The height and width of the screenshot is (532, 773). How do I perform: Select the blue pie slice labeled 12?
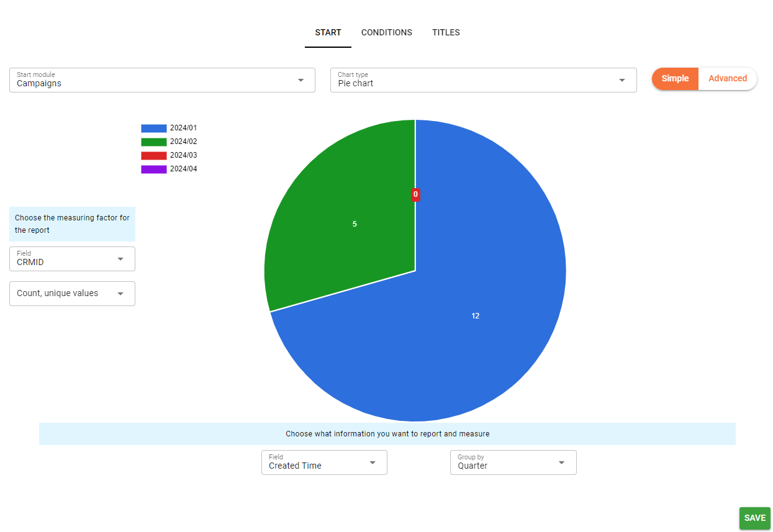[475, 315]
